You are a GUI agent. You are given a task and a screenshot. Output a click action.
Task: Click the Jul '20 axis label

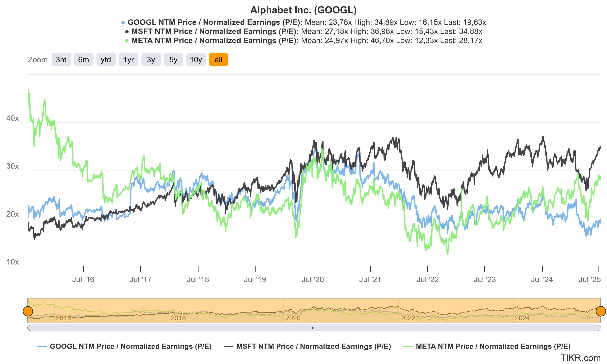click(x=313, y=279)
